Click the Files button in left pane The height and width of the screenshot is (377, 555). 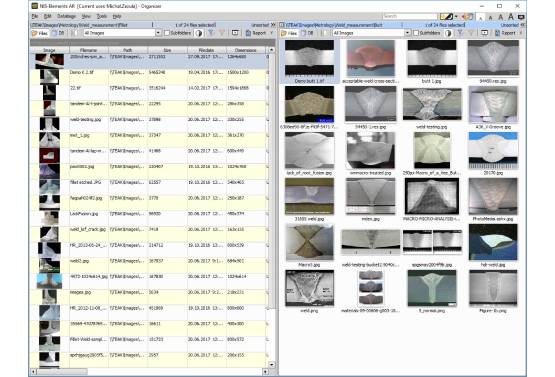(40, 33)
